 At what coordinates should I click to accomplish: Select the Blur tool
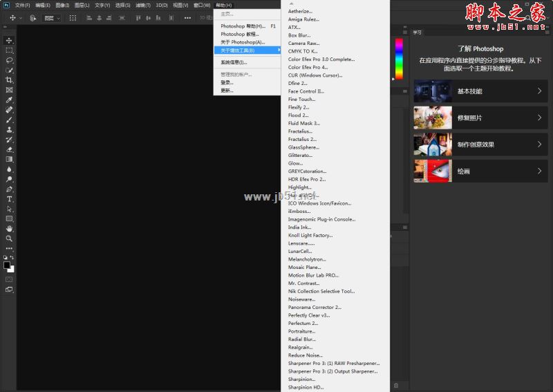tap(9, 169)
